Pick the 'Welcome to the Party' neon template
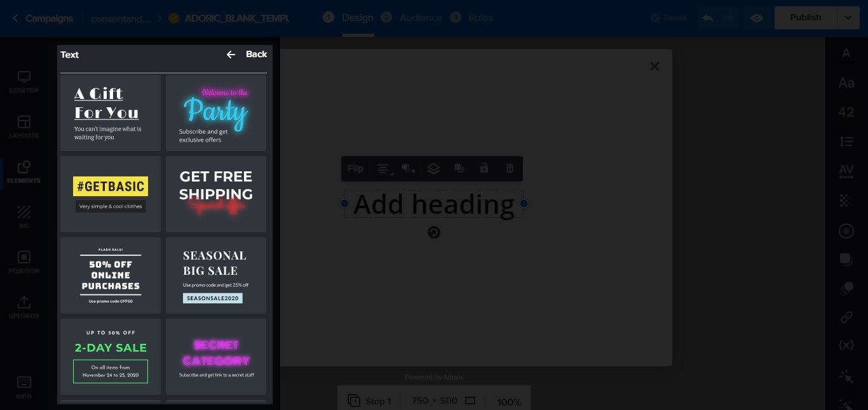This screenshot has height=410, width=868. tap(216, 113)
